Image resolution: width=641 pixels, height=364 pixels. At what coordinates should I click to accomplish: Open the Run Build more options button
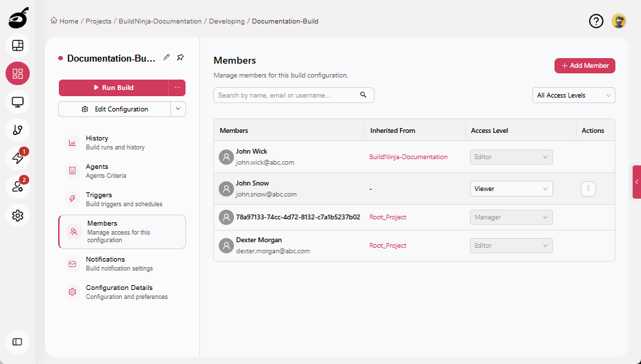pos(177,87)
